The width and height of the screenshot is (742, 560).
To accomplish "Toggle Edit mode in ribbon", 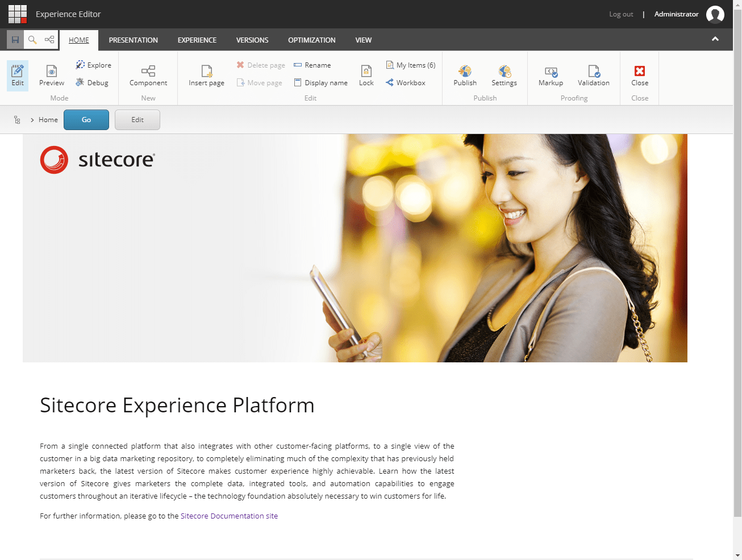I will (x=18, y=75).
